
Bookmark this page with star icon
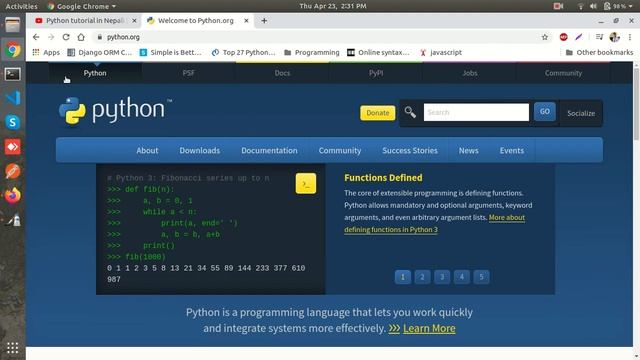click(544, 37)
